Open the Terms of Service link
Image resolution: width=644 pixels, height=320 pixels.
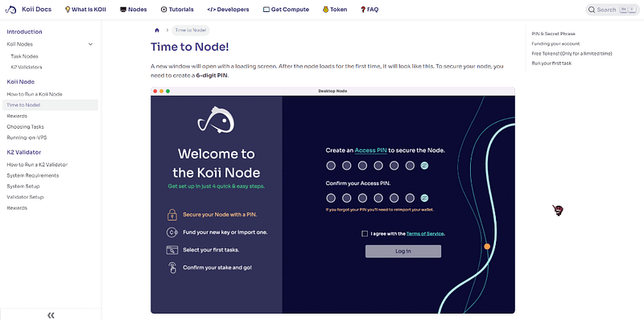pyautogui.click(x=425, y=234)
